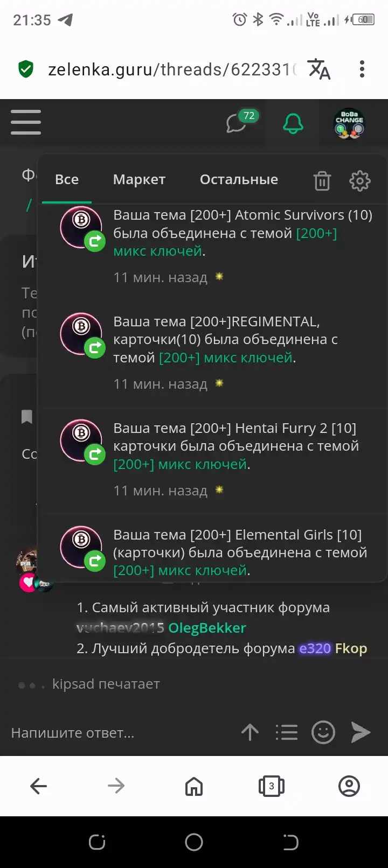Open the emoji smiley picker
The height and width of the screenshot is (868, 388).
(323, 732)
